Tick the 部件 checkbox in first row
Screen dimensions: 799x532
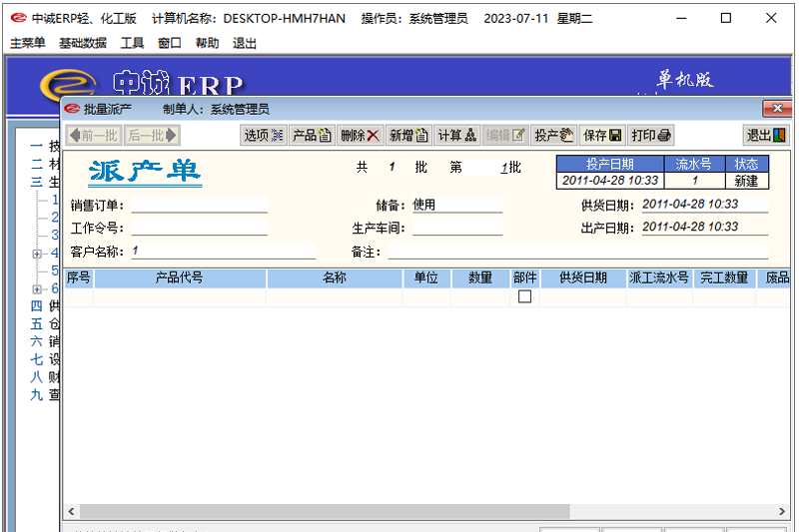coord(524,296)
